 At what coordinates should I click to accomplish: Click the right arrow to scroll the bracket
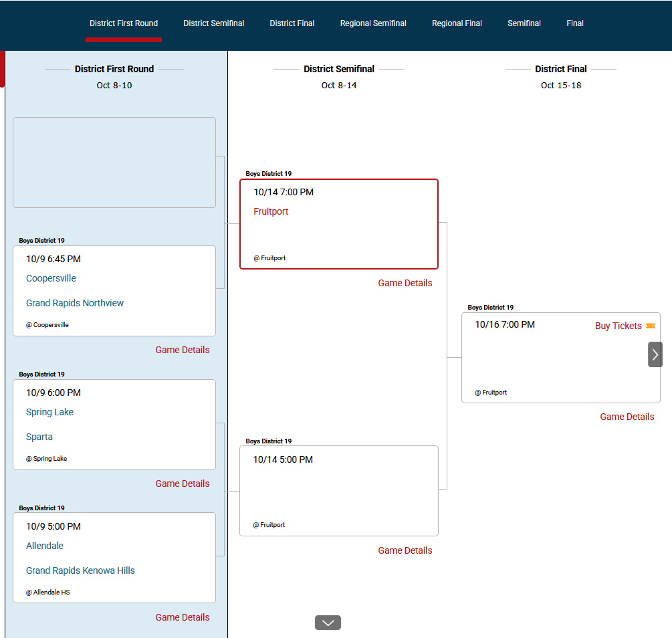pos(655,354)
